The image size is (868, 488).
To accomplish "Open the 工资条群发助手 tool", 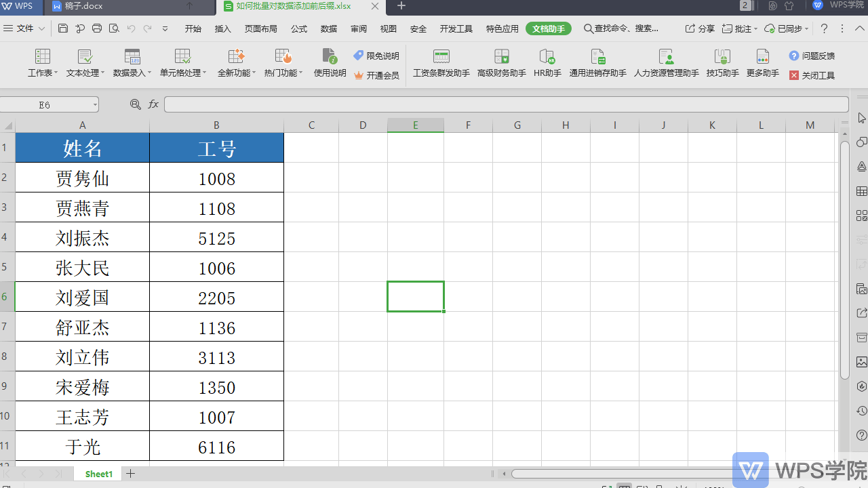I will click(x=441, y=63).
